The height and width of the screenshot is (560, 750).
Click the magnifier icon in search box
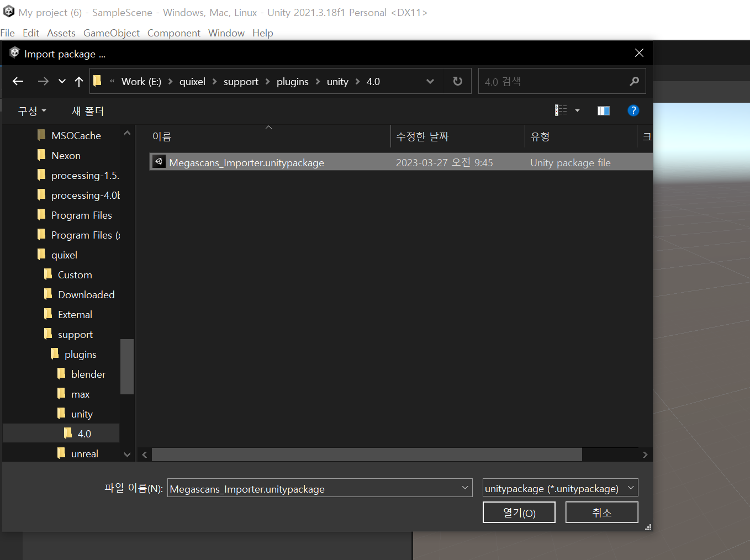pyautogui.click(x=634, y=81)
